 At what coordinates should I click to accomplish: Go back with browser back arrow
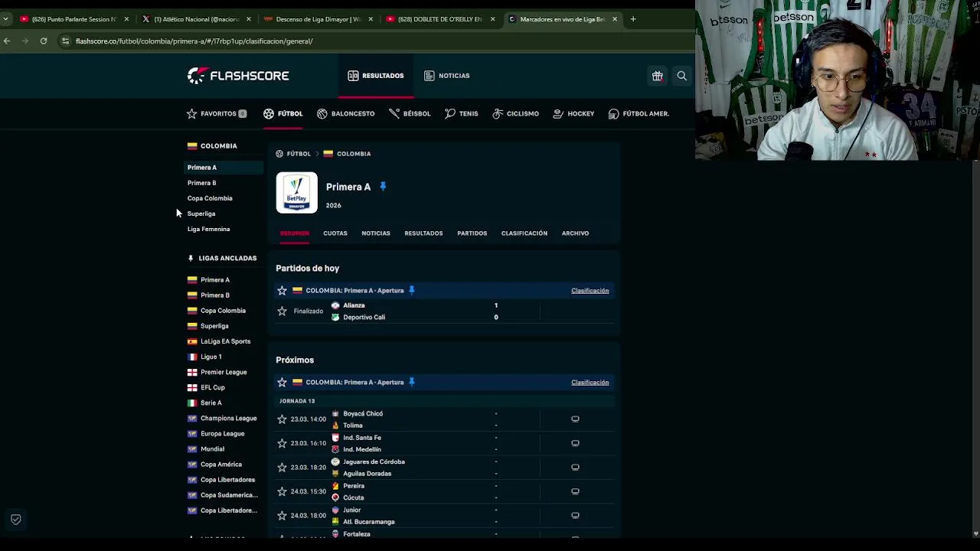click(7, 41)
